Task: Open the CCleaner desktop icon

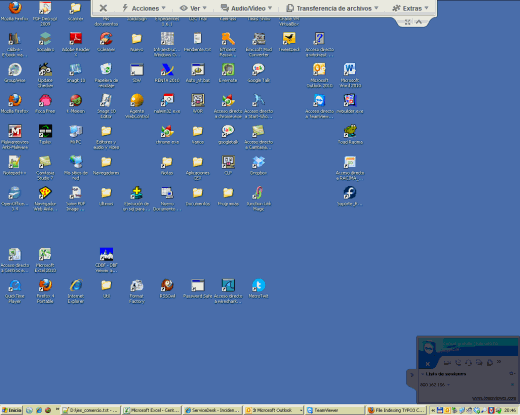Action: click(x=106, y=42)
